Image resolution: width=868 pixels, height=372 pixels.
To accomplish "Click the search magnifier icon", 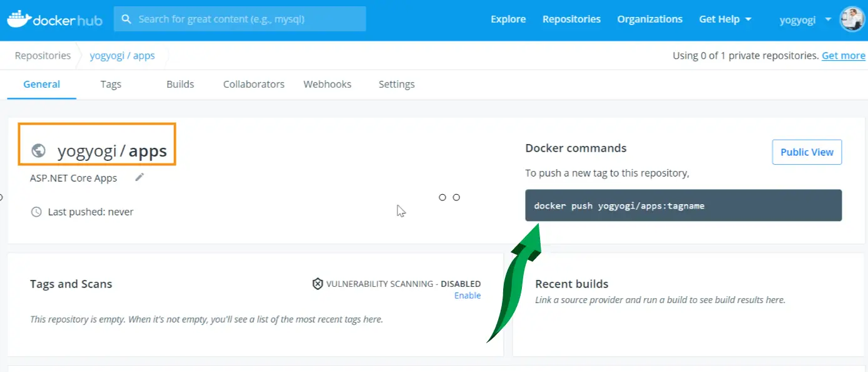I will click(x=126, y=19).
